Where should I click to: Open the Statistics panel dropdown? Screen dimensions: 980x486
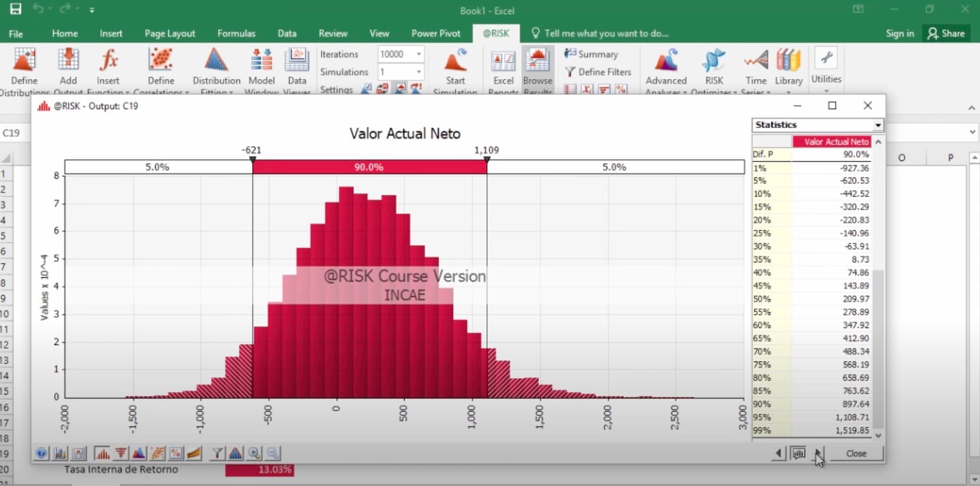[x=878, y=125]
